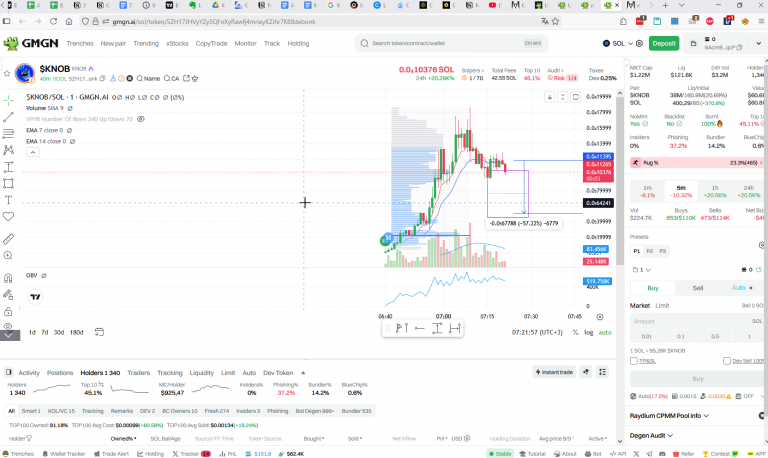768x458 pixels.
Task: Open the wallet count dropdown
Action: (642, 270)
